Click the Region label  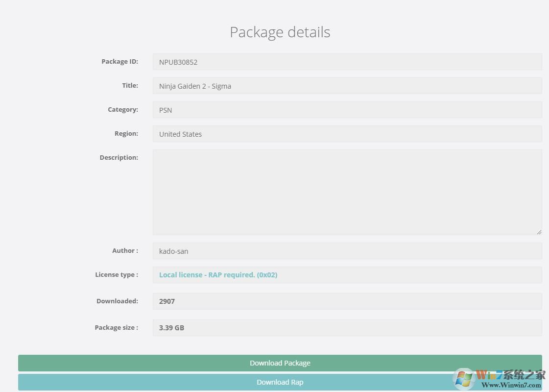click(x=126, y=133)
